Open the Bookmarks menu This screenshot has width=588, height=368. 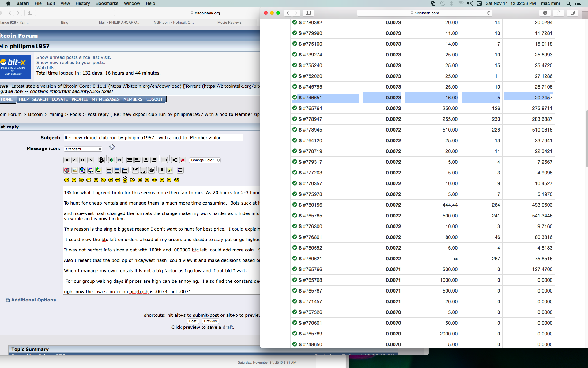tap(107, 3)
